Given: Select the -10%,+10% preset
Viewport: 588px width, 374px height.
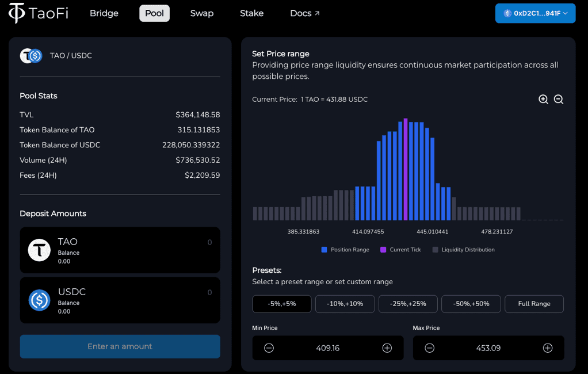Looking at the screenshot, I should click(x=345, y=304).
